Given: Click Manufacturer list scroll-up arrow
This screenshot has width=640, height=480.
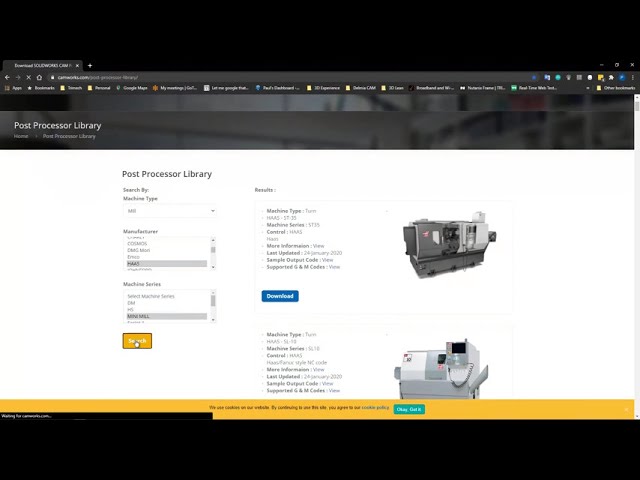Looking at the screenshot, I should (x=213, y=239).
